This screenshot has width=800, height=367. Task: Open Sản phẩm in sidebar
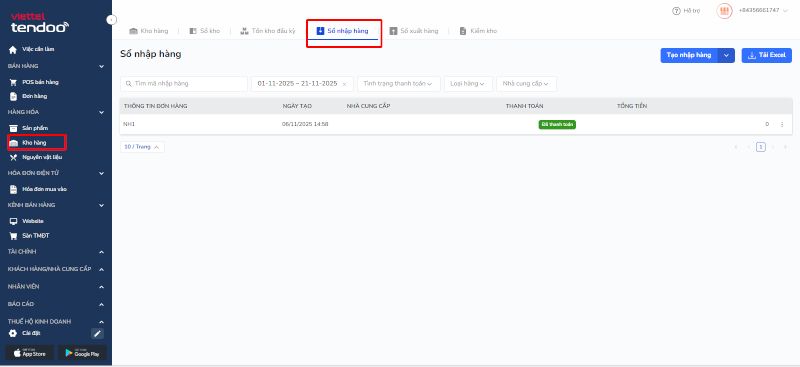29,128
